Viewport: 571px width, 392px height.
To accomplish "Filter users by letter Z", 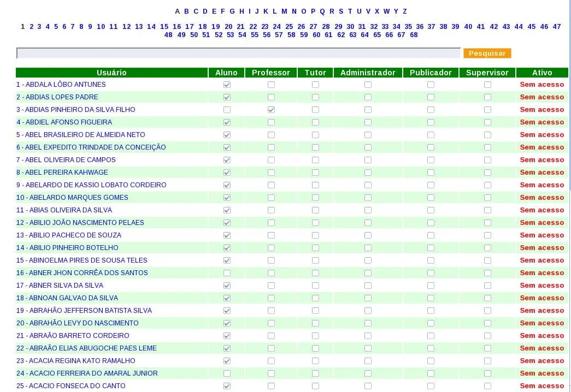I will 404,11.
